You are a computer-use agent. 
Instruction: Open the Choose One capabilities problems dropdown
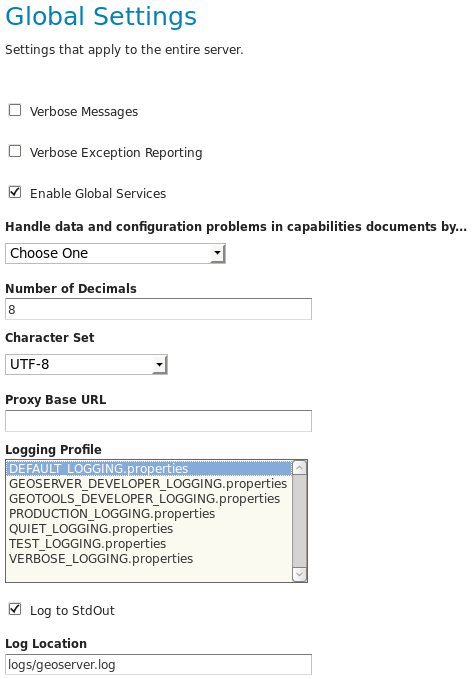tap(115, 253)
